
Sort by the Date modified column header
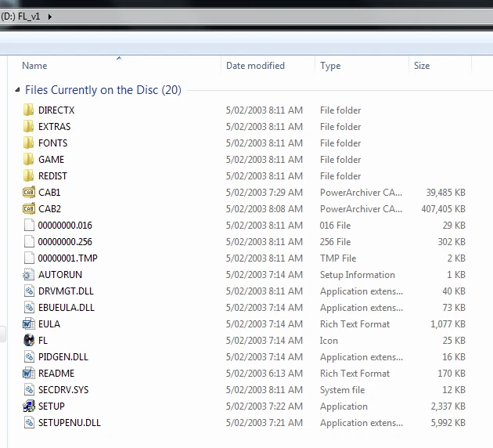255,66
